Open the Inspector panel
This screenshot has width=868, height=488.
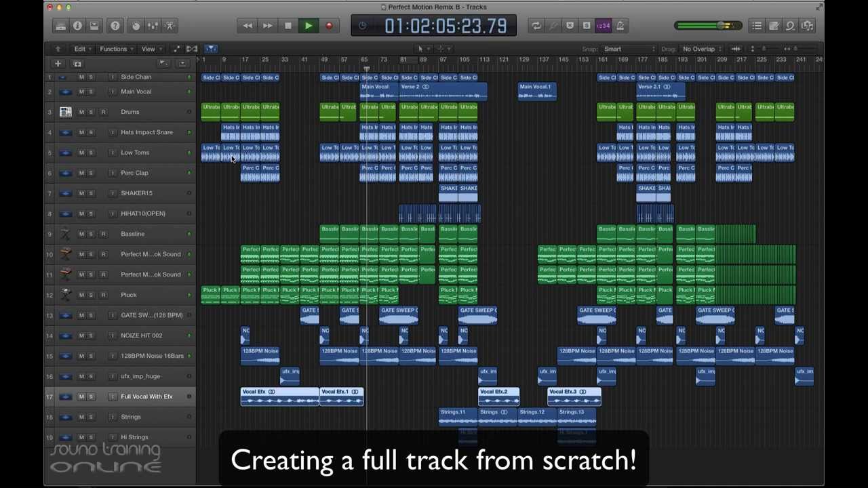pyautogui.click(x=77, y=26)
